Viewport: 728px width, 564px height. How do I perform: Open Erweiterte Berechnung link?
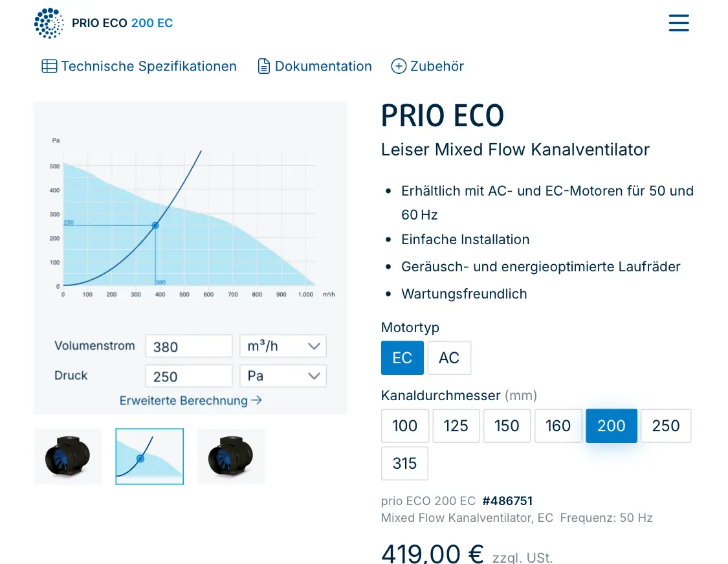pyautogui.click(x=183, y=400)
